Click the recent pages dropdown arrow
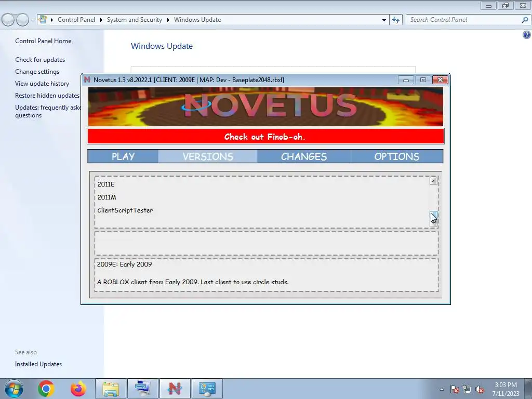Viewport: 532px width, 399px height. click(33, 20)
